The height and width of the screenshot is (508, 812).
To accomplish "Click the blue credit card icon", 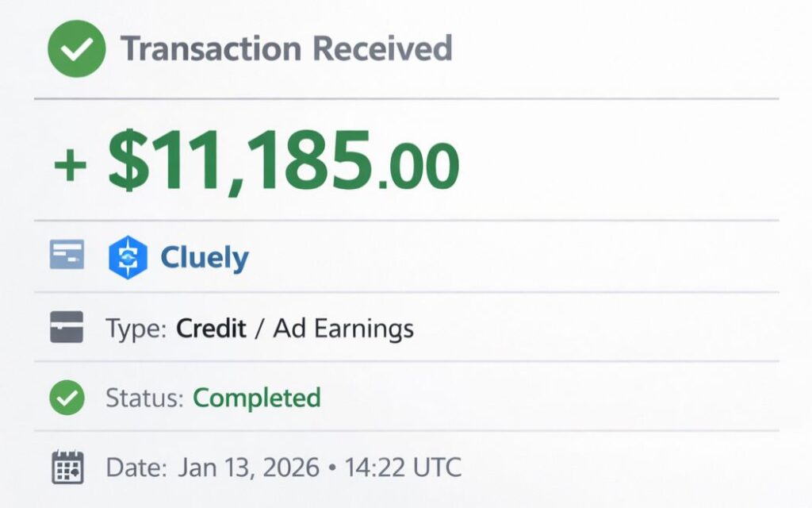I will pyautogui.click(x=67, y=256).
